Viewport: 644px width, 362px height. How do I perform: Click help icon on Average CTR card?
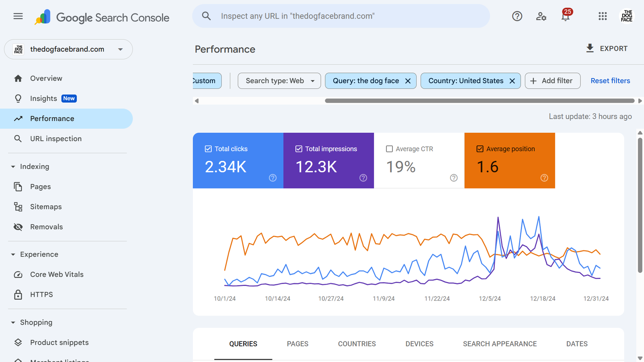[454, 178]
